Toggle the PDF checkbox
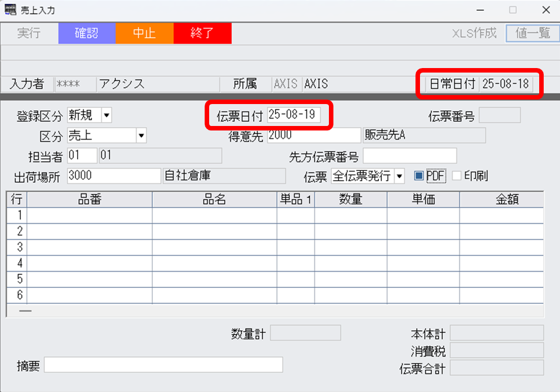The height and width of the screenshot is (392, 560). coord(419,176)
